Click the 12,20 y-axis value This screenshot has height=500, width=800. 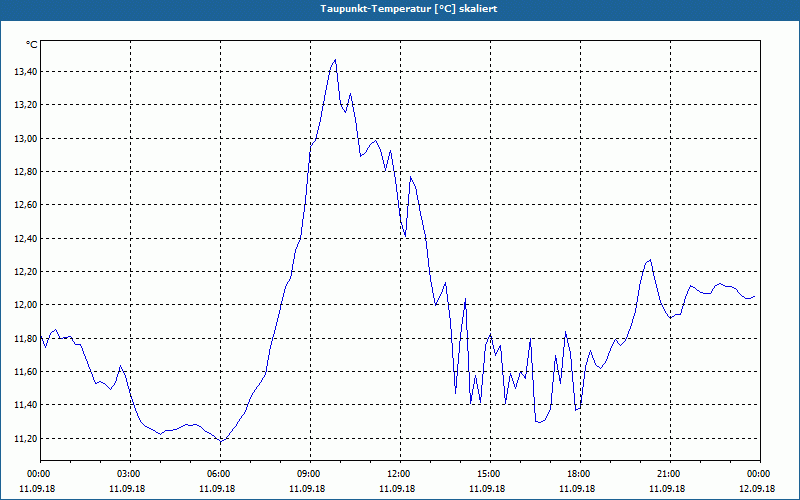(x=26, y=272)
